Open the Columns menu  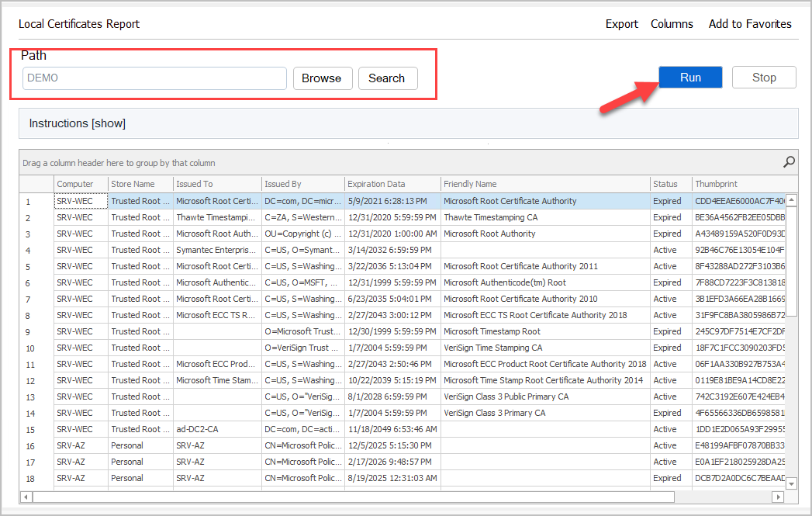point(672,24)
